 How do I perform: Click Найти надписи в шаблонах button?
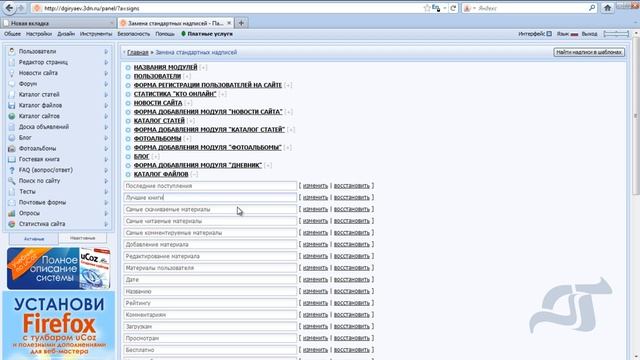pyautogui.click(x=589, y=52)
